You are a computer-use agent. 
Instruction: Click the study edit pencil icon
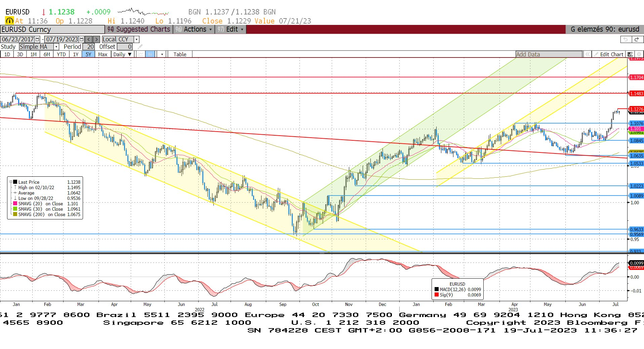140,47
